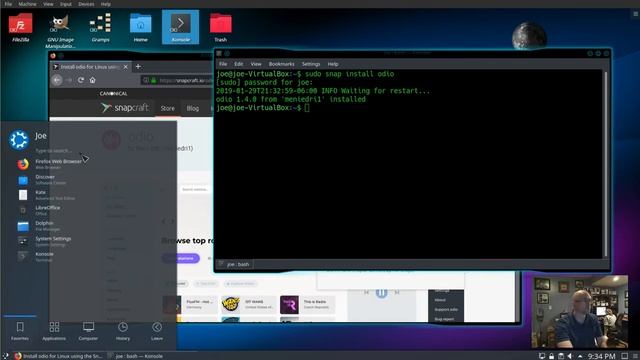Screen dimensions: 640x360
Task: Open VirtualBox Devices menu
Action: [86, 4]
